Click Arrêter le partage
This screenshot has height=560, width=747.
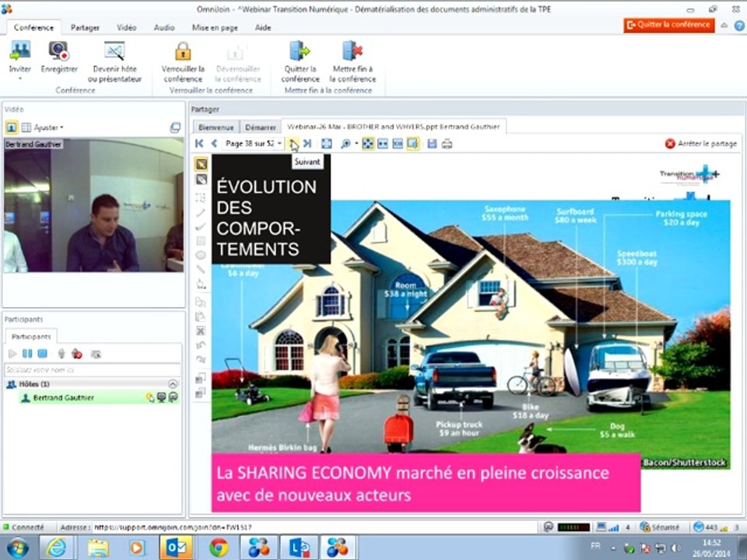click(x=701, y=143)
